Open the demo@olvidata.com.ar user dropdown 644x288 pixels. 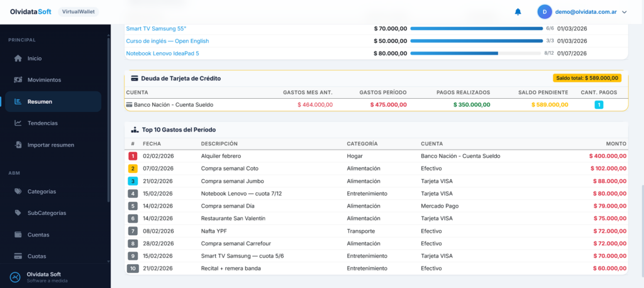pos(588,12)
